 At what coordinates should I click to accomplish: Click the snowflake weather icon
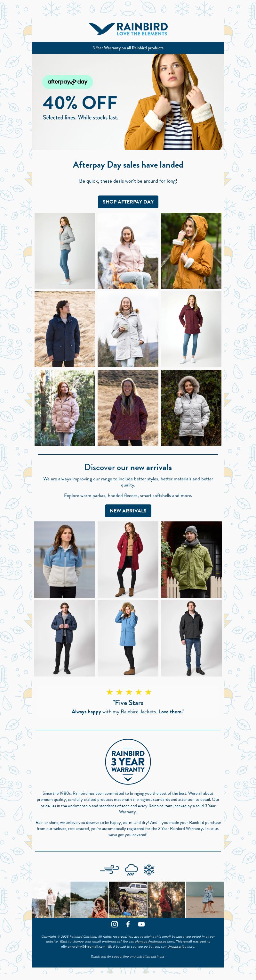coord(149,869)
